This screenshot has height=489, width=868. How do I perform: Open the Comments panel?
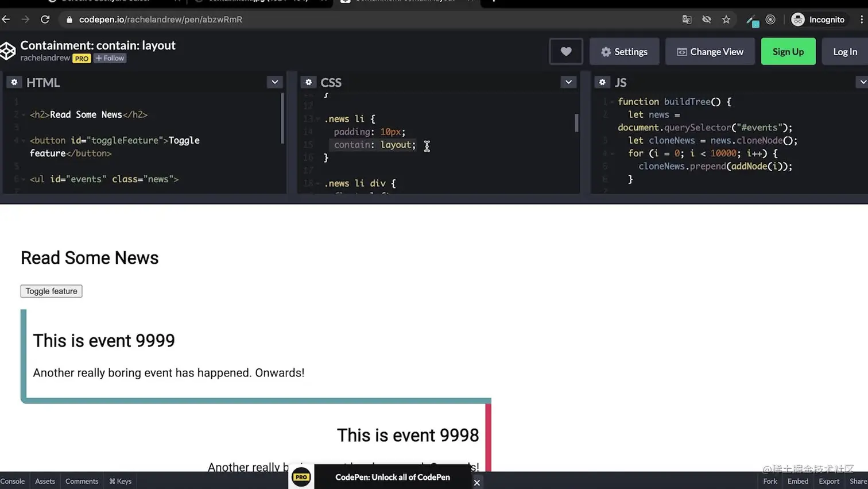(82, 481)
